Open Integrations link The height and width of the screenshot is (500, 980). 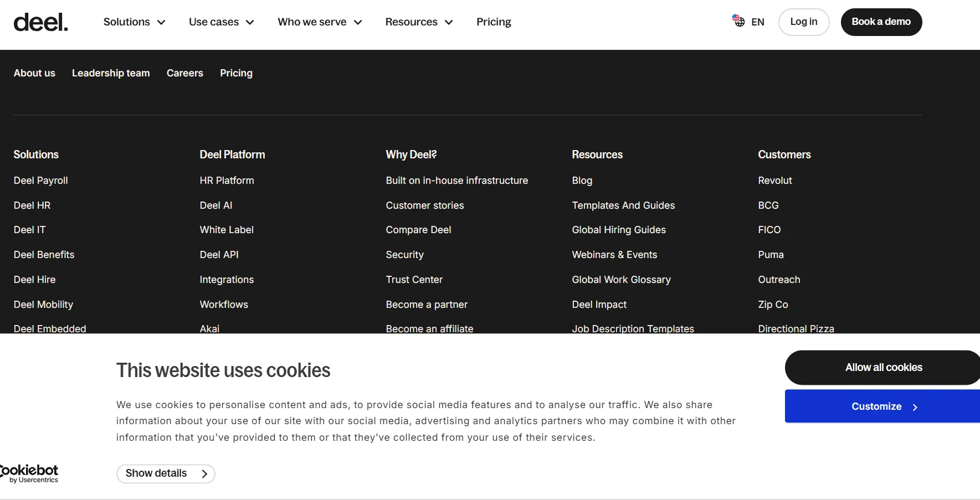[x=227, y=280]
